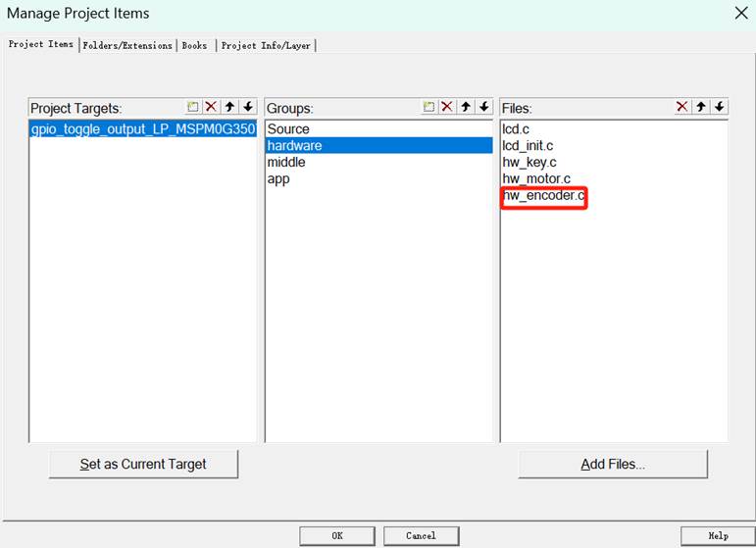Switch to Project Items tab
The image size is (756, 548).
pyautogui.click(x=41, y=44)
